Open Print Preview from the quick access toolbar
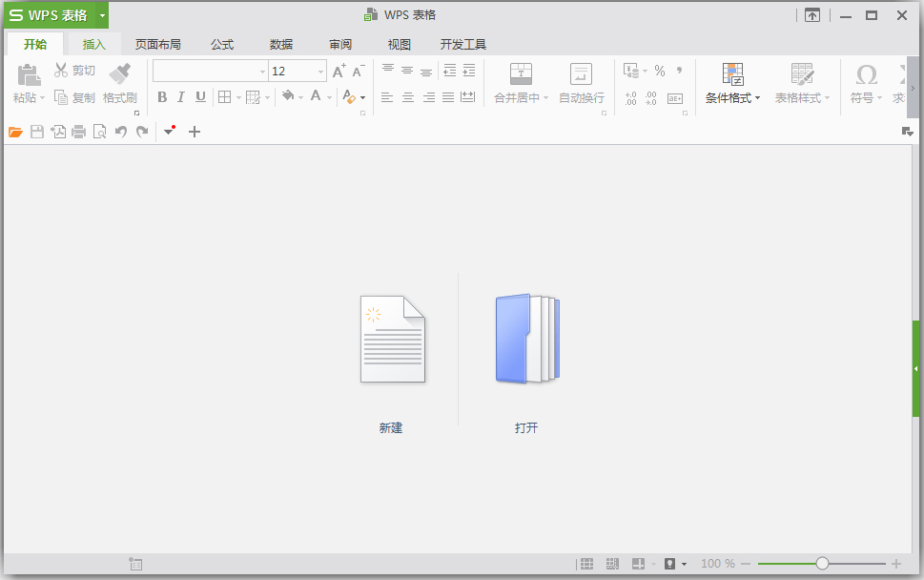The height and width of the screenshot is (580, 924). point(99,132)
